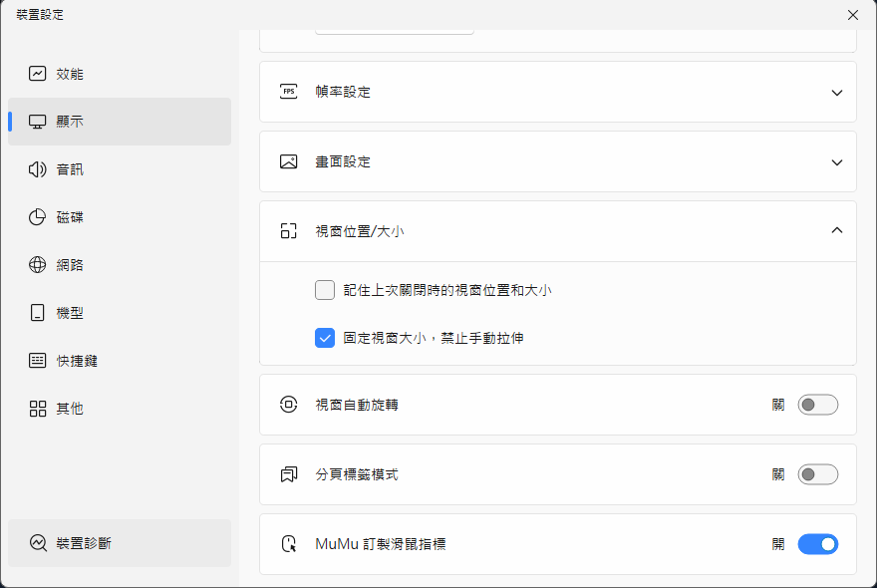877x588 pixels.
Task: Click the 機型 phone model icon
Action: point(38,313)
